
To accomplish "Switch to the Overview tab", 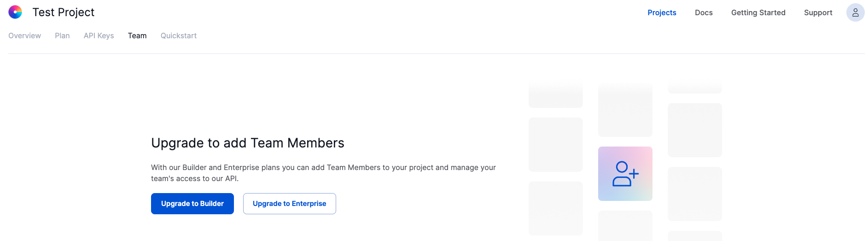I will pyautogui.click(x=25, y=36).
